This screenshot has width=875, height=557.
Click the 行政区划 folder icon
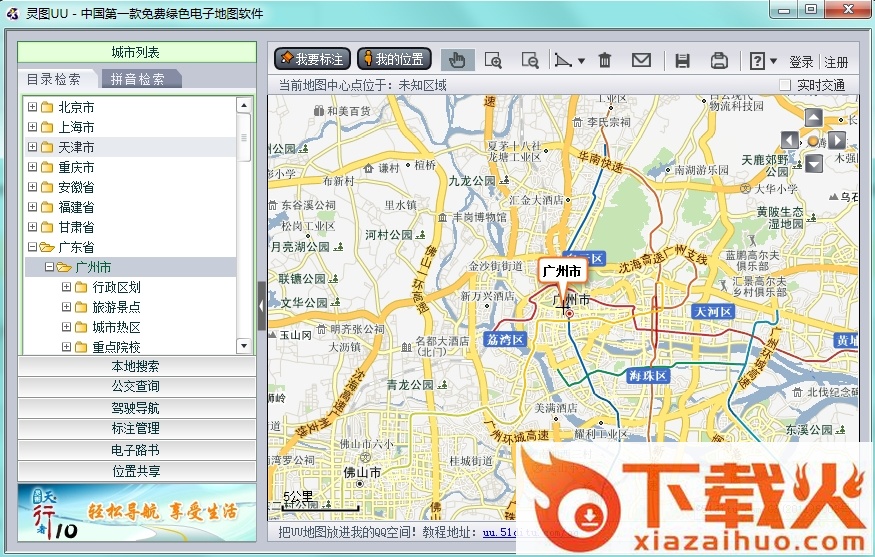(x=81, y=287)
